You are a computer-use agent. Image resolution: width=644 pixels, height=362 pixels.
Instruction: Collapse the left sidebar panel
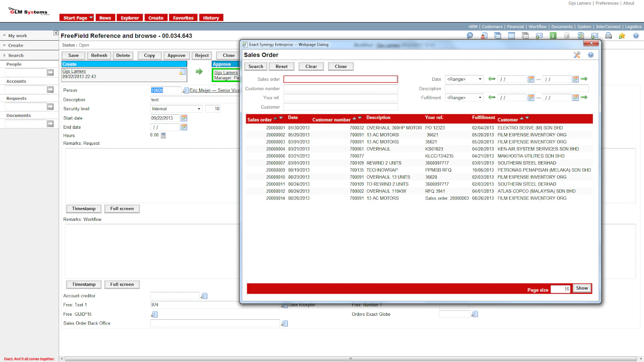(56, 33)
